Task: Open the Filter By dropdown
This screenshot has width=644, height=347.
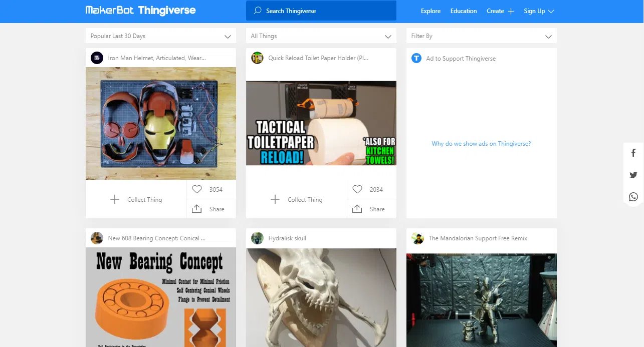Action: (x=481, y=36)
